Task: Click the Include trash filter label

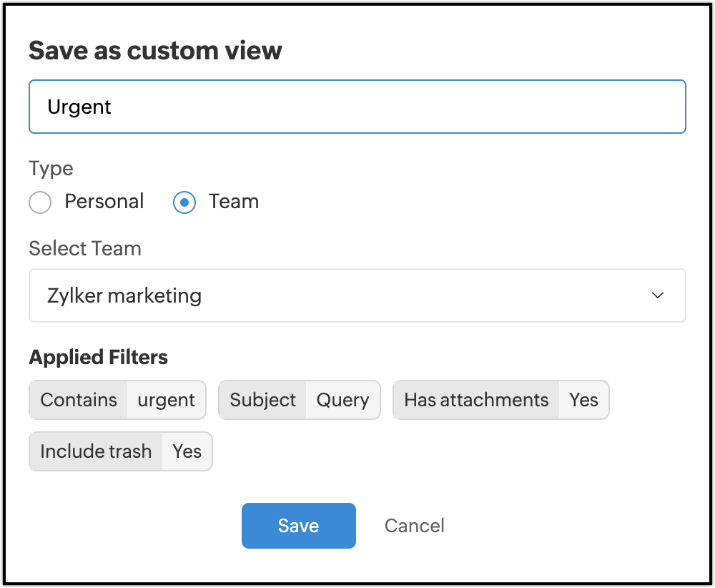Action: 96,451
